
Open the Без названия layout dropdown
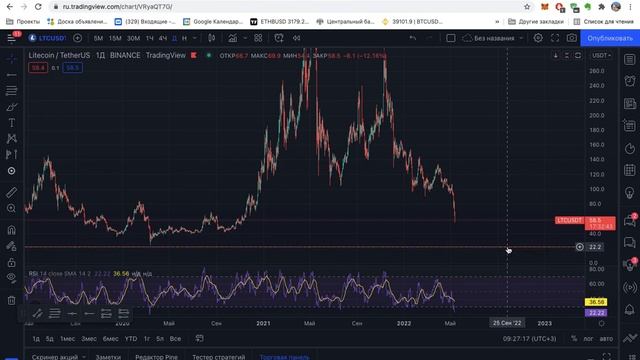(x=493, y=38)
